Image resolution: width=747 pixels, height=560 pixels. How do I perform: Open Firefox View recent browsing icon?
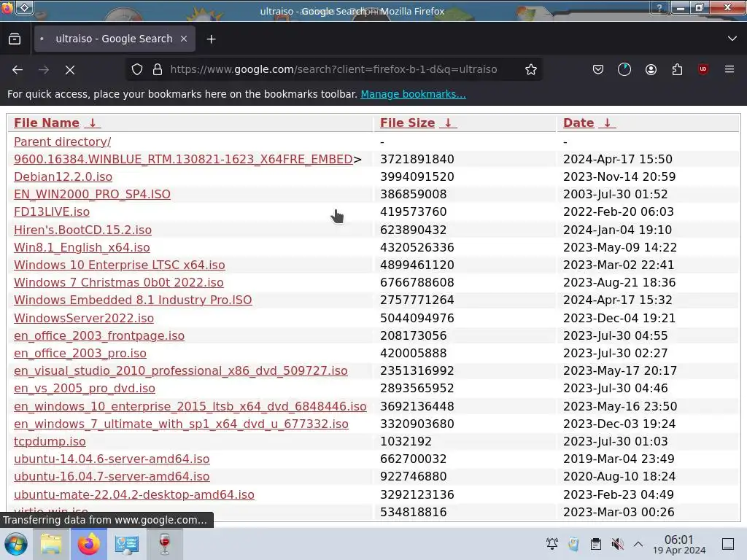tap(15, 39)
